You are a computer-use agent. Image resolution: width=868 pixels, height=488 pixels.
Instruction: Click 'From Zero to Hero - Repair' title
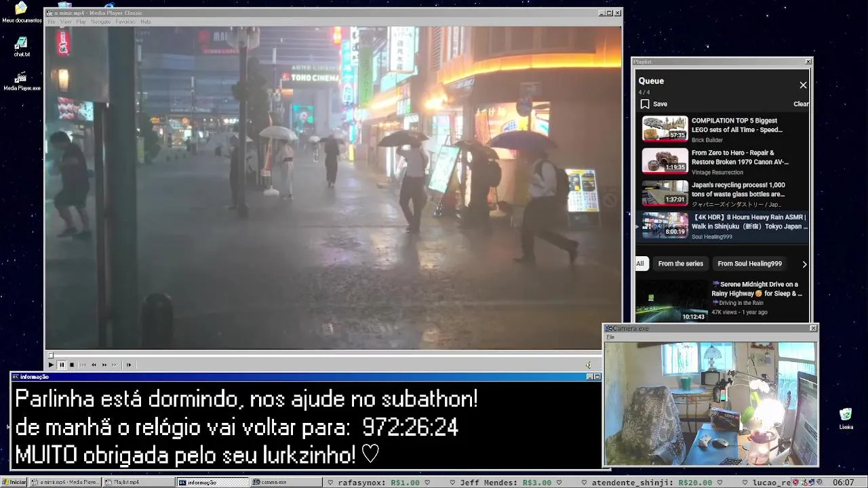740,157
